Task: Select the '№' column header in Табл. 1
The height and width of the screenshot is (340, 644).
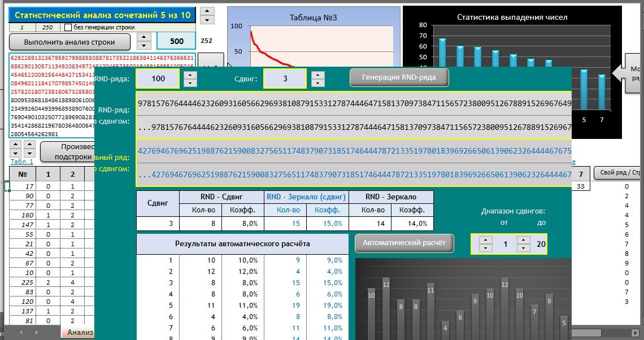Action: pos(23,174)
